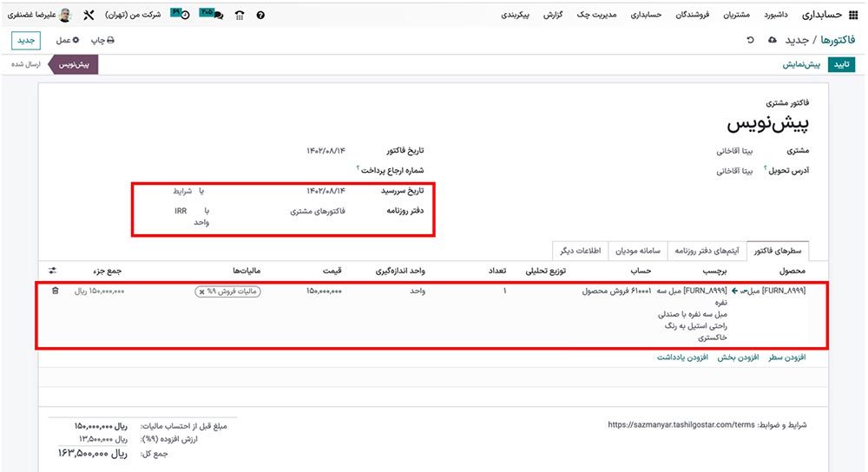Click the grand total 163,500,000 ریال
Screen dimensions: 868x472
(x=93, y=454)
